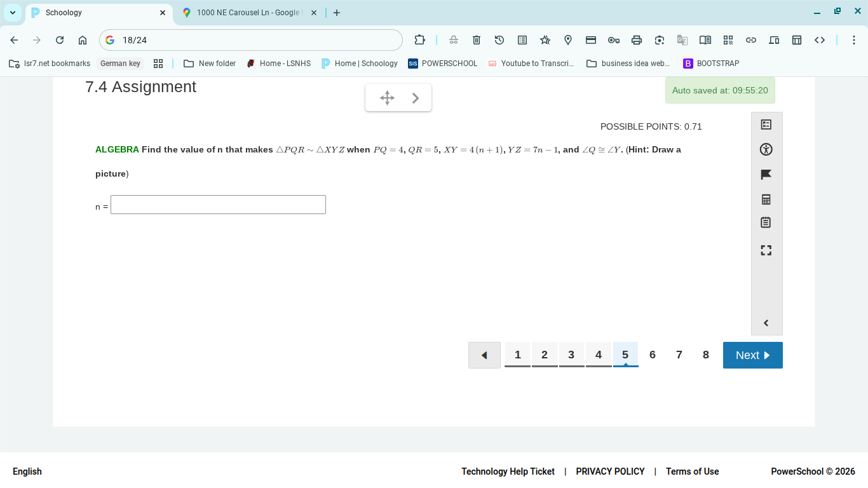868x488 pixels.
Task: Flag this question for review
Action: pos(766,174)
